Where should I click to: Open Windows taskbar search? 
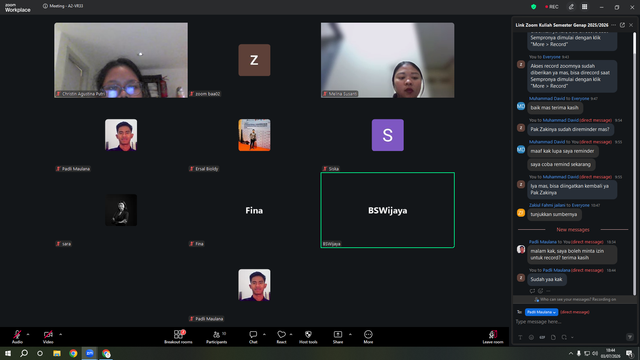pos(24,353)
